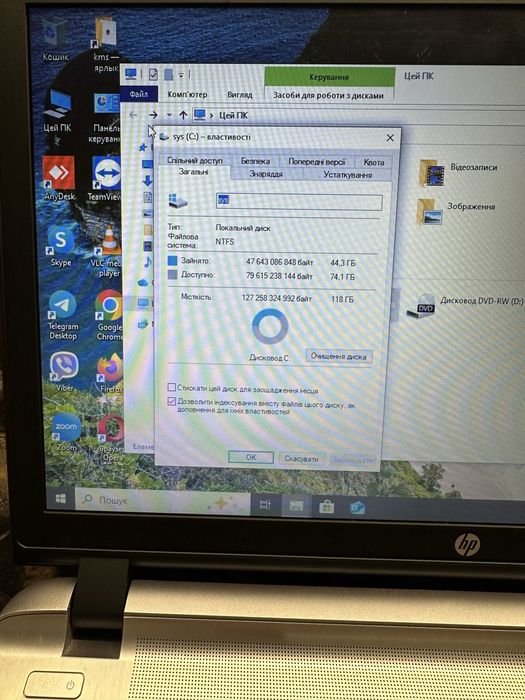Open Outlook taskbar icon
The image size is (525, 700).
[x=357, y=508]
